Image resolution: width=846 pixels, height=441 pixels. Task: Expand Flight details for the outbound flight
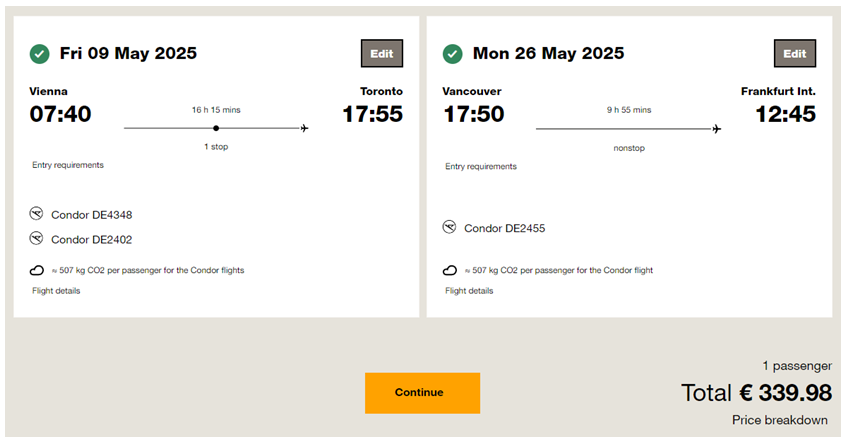(56, 291)
